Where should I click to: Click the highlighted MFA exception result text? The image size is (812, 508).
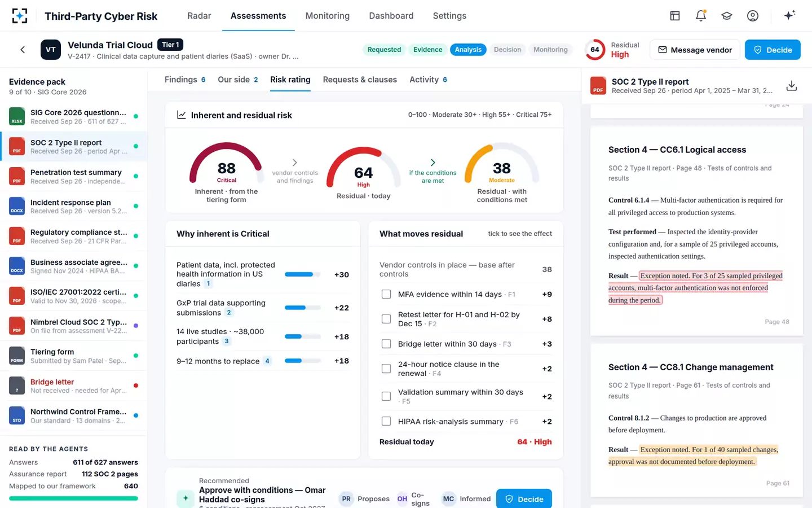pos(695,288)
